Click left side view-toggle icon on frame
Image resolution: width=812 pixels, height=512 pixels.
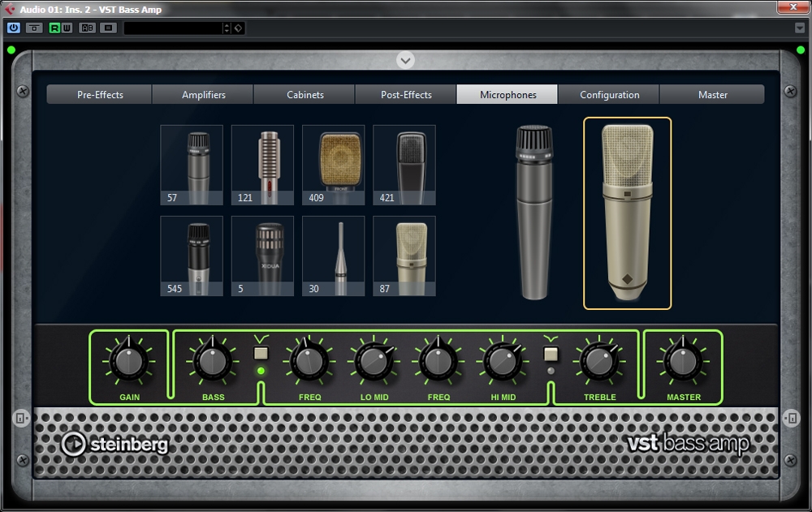(21, 418)
